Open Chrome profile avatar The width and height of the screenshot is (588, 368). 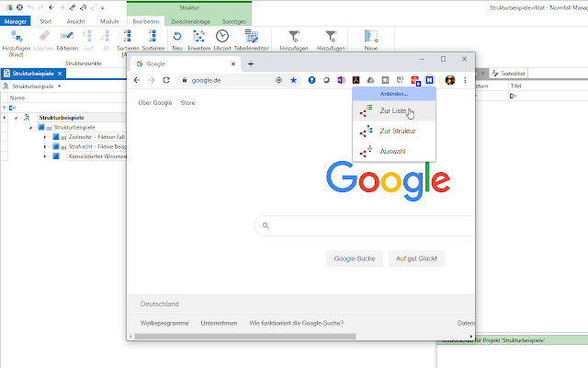[x=450, y=80]
